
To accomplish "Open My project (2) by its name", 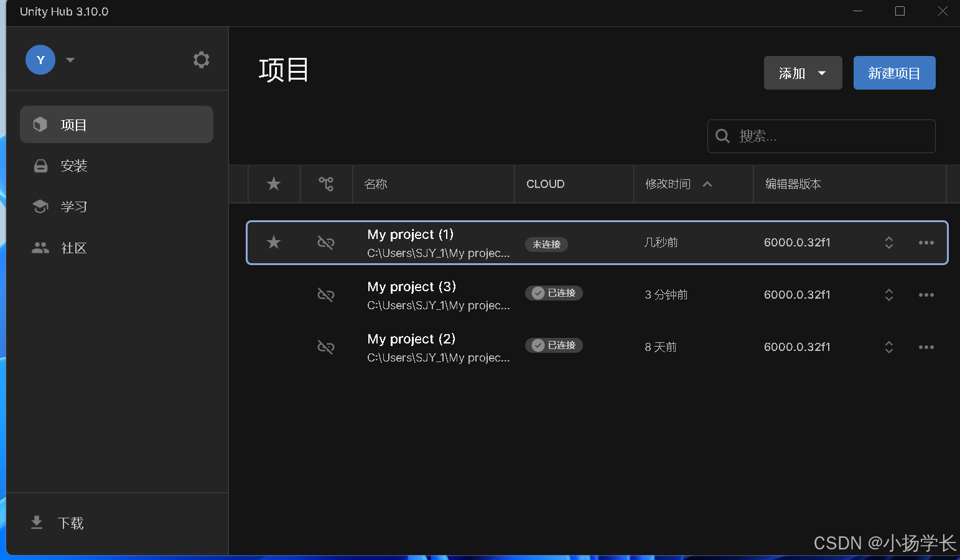I will (412, 339).
